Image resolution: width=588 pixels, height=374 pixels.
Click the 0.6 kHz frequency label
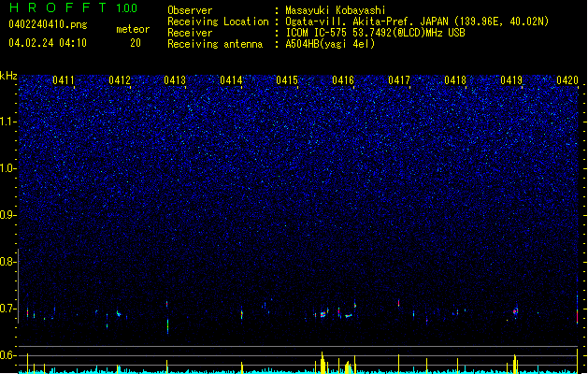point(8,355)
